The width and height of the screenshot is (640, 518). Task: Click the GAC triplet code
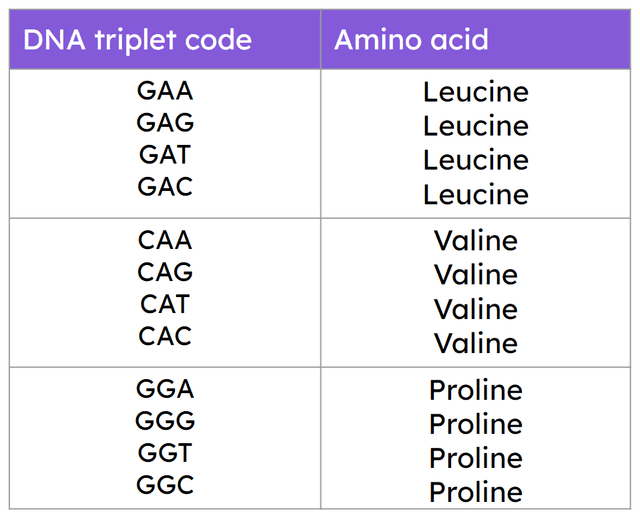(x=165, y=187)
